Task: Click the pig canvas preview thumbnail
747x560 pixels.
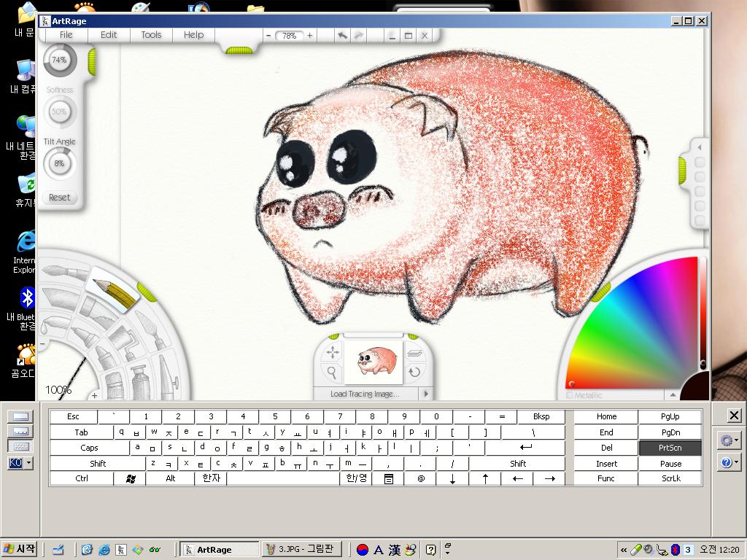Action: 373,362
